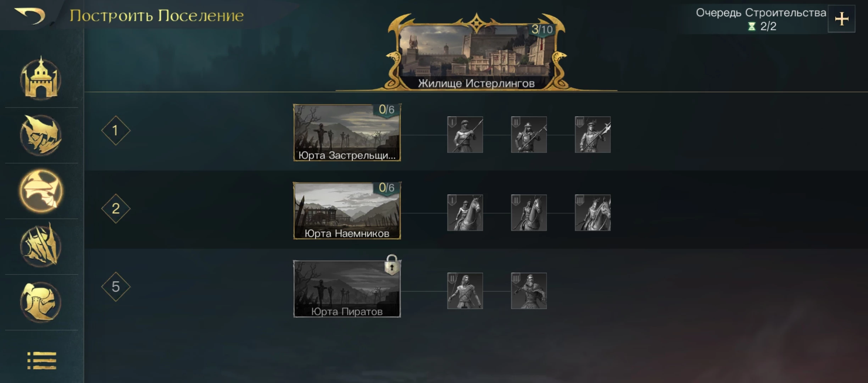Click tier III halberdier unit icon
This screenshot has width=868, height=383.
592,135
